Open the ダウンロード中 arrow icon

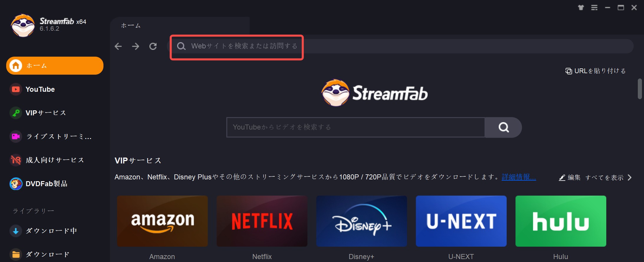(16, 231)
